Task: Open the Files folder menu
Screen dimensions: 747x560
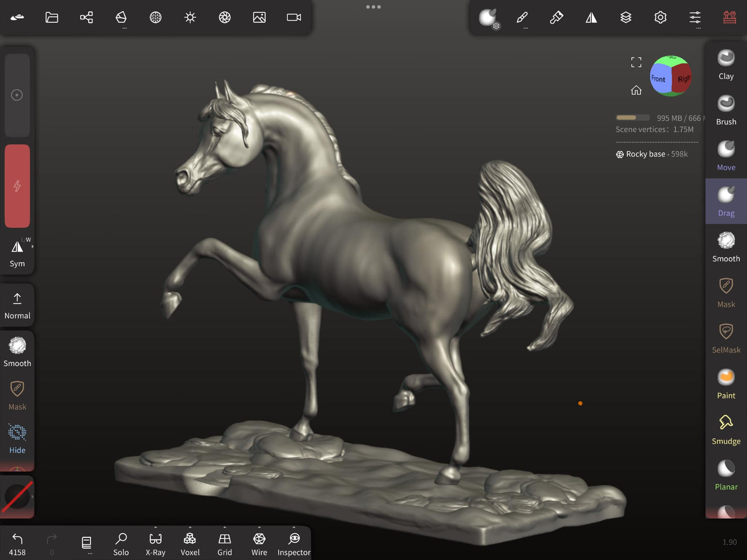Action: click(x=52, y=18)
